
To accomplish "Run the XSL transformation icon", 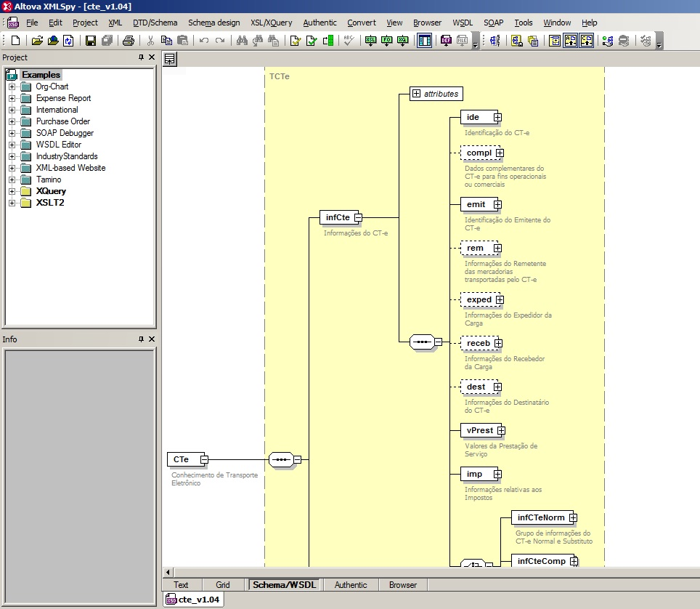I will click(371, 41).
